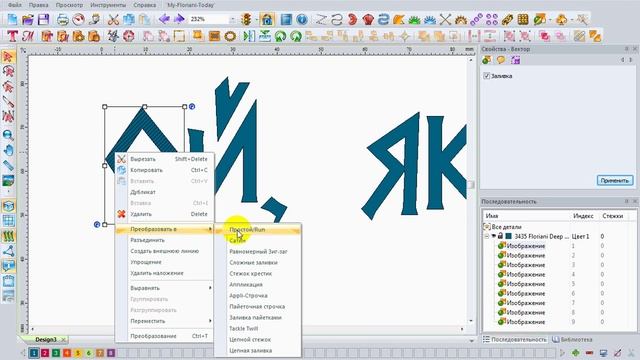Viewport: 640px width, 360px height.
Task: Select the Design3 document tab
Action: pyautogui.click(x=46, y=340)
